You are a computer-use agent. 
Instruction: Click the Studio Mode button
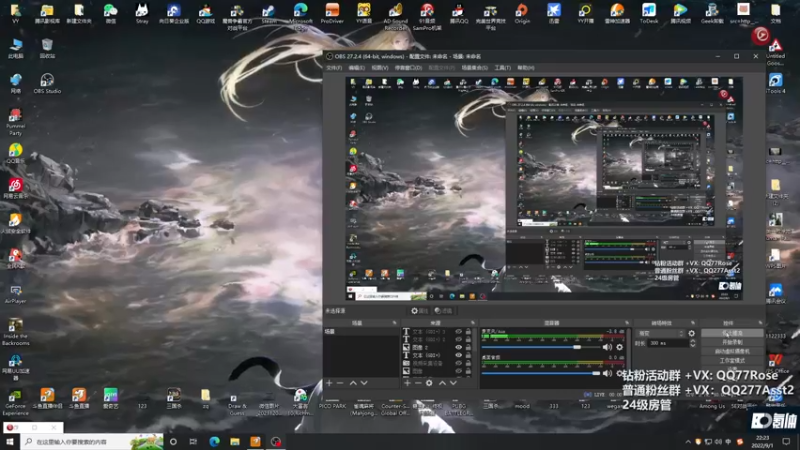click(732, 361)
